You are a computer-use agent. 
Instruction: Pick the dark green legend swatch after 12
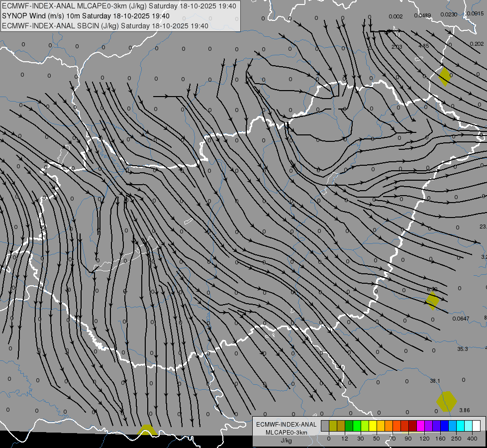(x=349, y=426)
